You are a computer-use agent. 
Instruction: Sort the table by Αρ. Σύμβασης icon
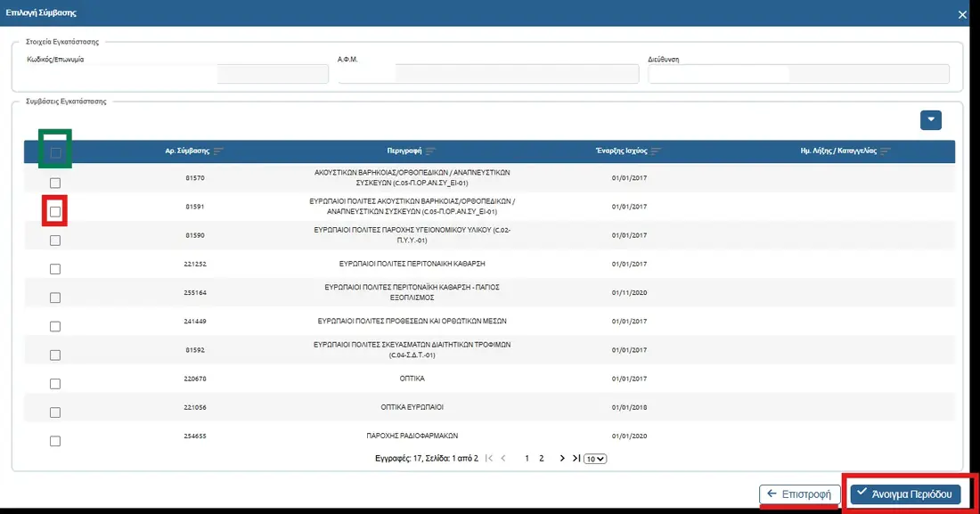point(218,151)
